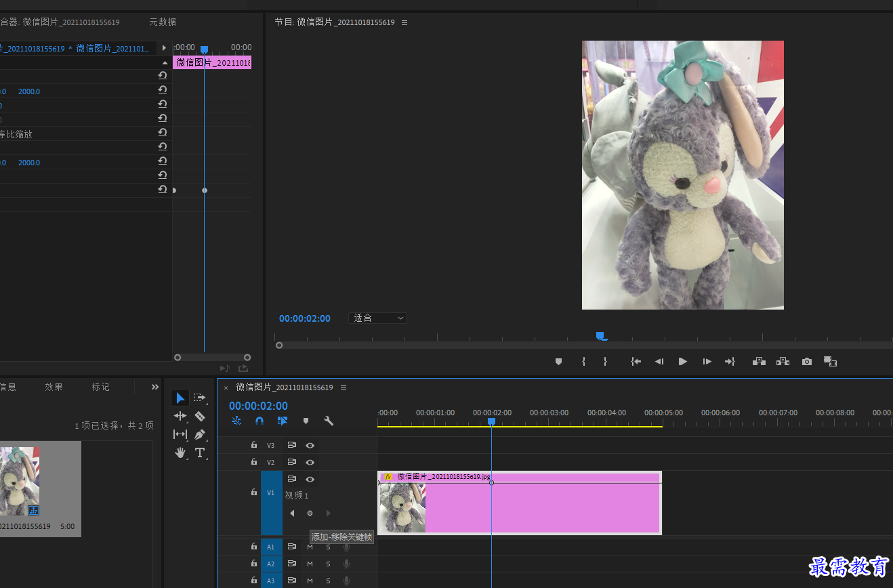Step forward one frame
This screenshot has height=588, width=893.
pyautogui.click(x=707, y=362)
